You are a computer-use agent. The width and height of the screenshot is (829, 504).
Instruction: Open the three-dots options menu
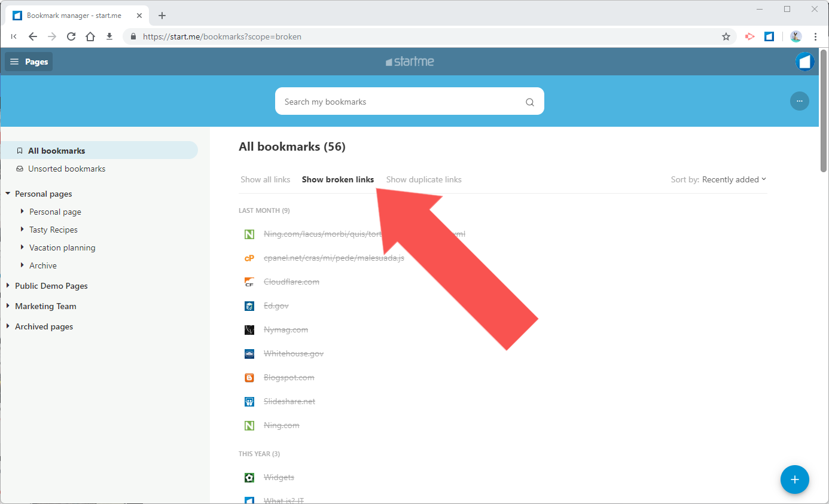click(x=800, y=101)
